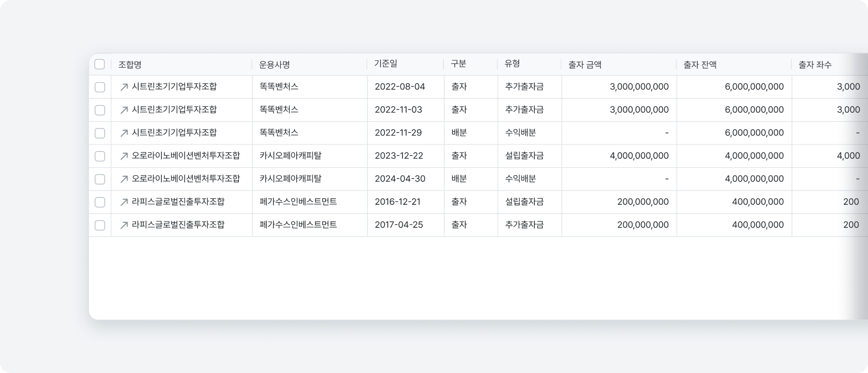Click 추가출자금 in the 2022-11-03 row
Image resolution: width=868 pixels, height=373 pixels.
pyautogui.click(x=524, y=110)
